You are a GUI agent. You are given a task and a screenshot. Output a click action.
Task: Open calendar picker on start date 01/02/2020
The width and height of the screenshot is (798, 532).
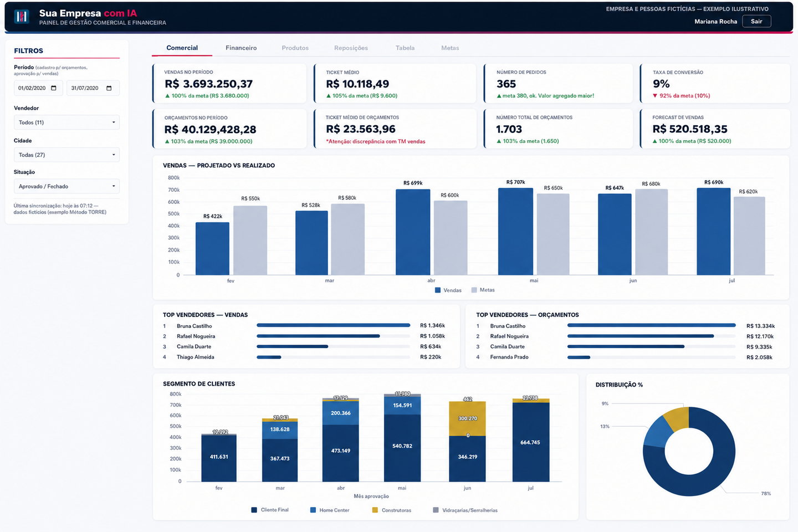coord(54,88)
